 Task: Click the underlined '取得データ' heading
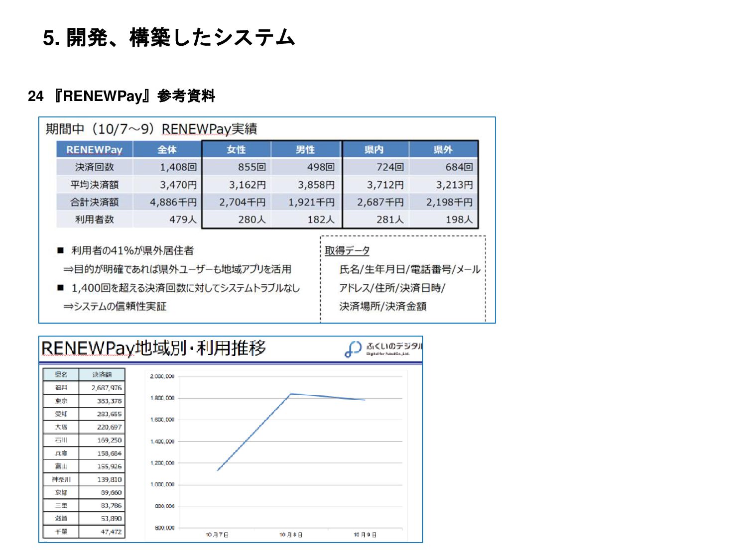(347, 250)
